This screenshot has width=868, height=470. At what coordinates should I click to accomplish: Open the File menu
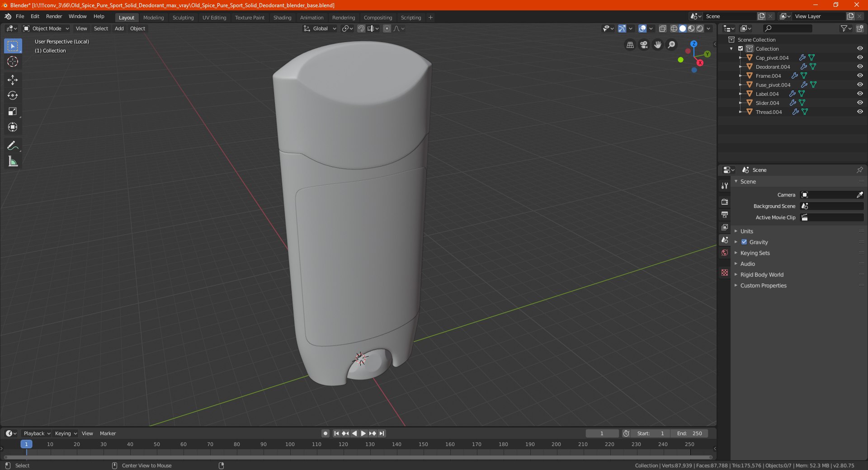(x=20, y=16)
